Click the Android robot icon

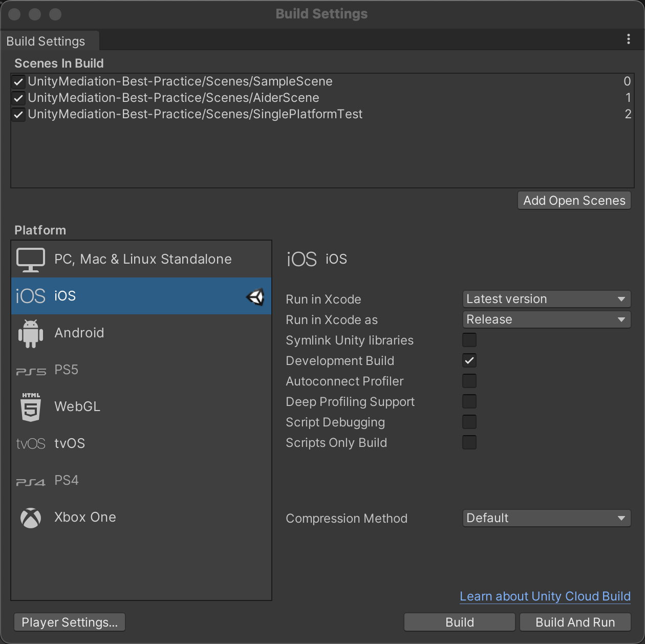coord(31,333)
